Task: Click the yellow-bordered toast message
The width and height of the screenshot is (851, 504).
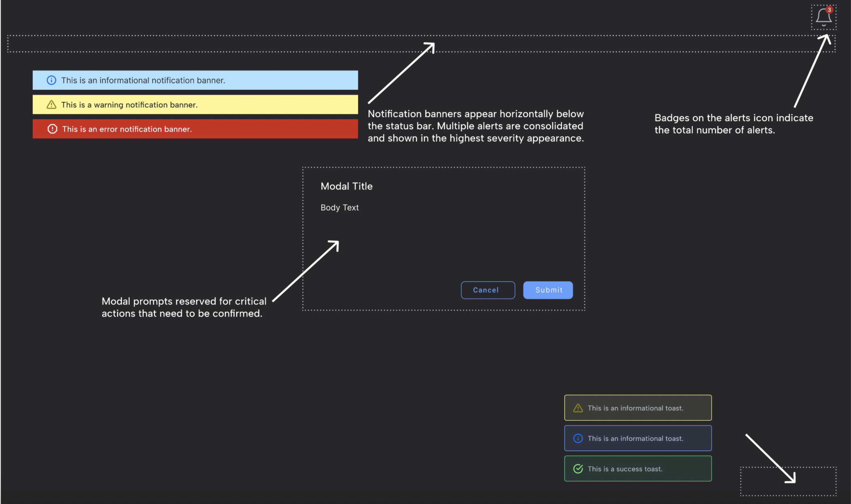Action: (638, 408)
